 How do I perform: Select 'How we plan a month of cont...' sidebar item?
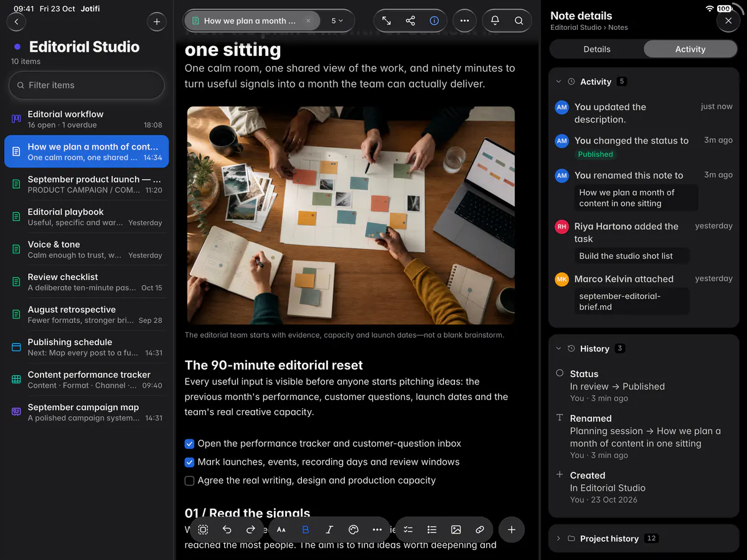pyautogui.click(x=87, y=152)
